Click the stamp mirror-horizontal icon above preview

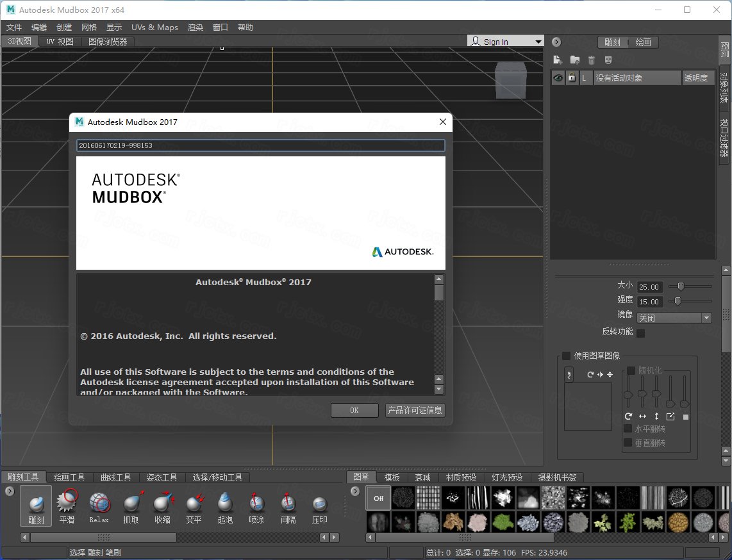pos(601,374)
